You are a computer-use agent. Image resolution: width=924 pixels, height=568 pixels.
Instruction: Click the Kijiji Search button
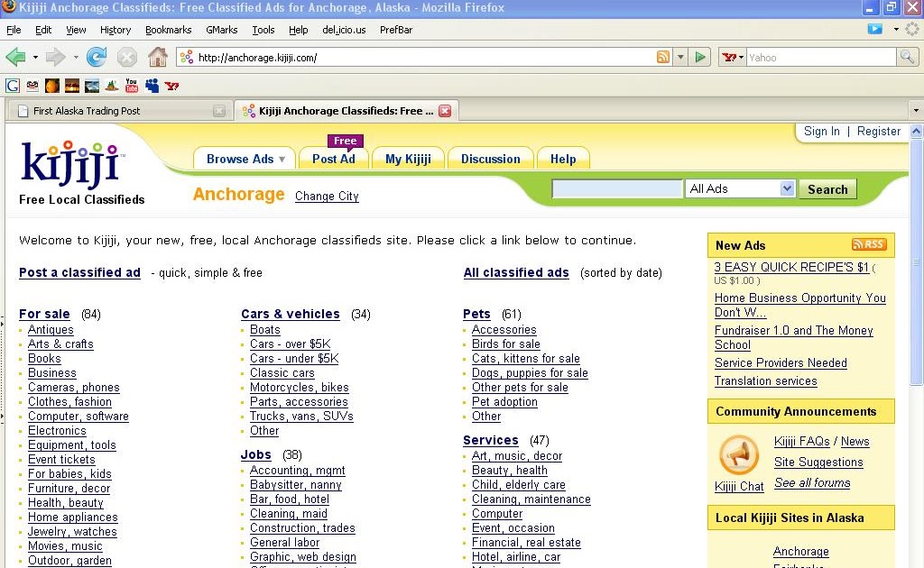(827, 189)
